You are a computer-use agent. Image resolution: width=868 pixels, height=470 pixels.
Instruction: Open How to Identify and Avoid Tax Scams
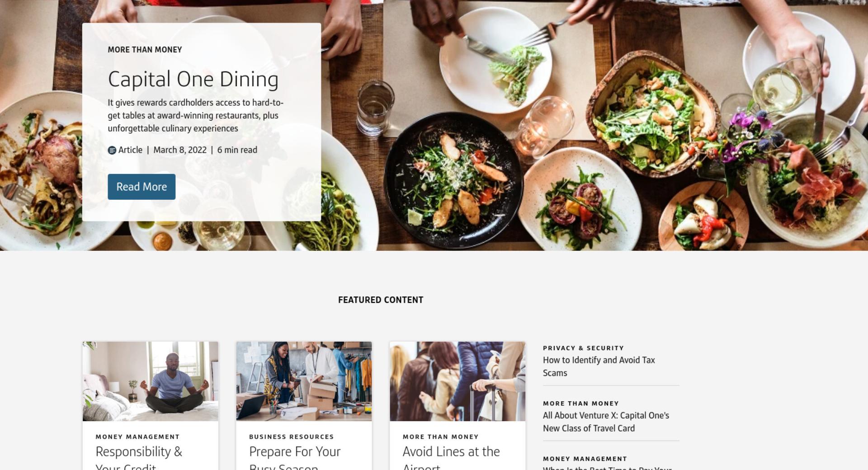point(599,367)
